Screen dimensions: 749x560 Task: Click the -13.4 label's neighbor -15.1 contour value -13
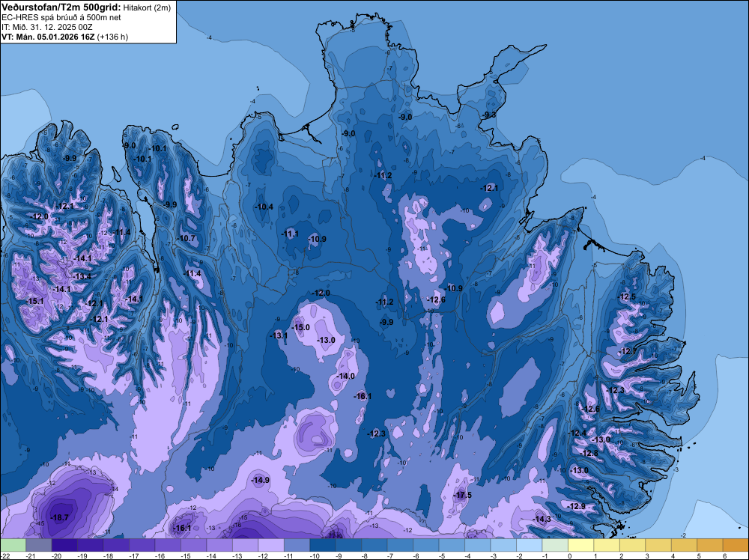tap(35, 279)
